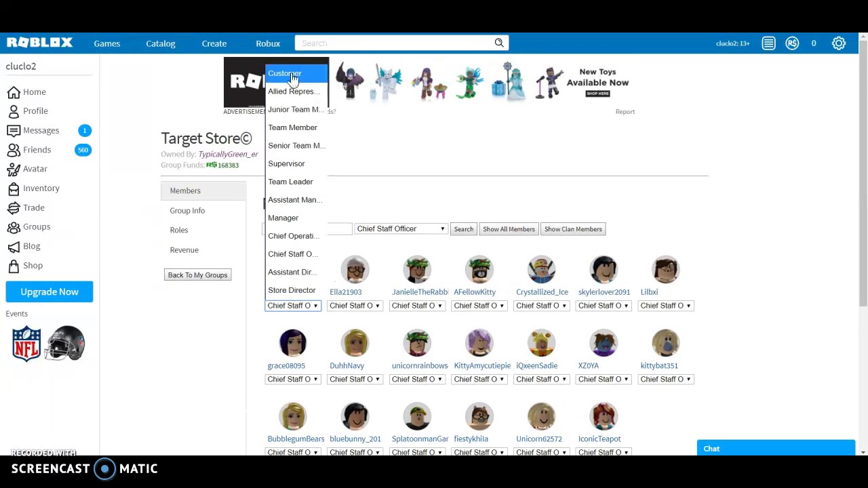Open rank dropdown under kittybat351
Screen dimensions: 868x488
point(666,380)
